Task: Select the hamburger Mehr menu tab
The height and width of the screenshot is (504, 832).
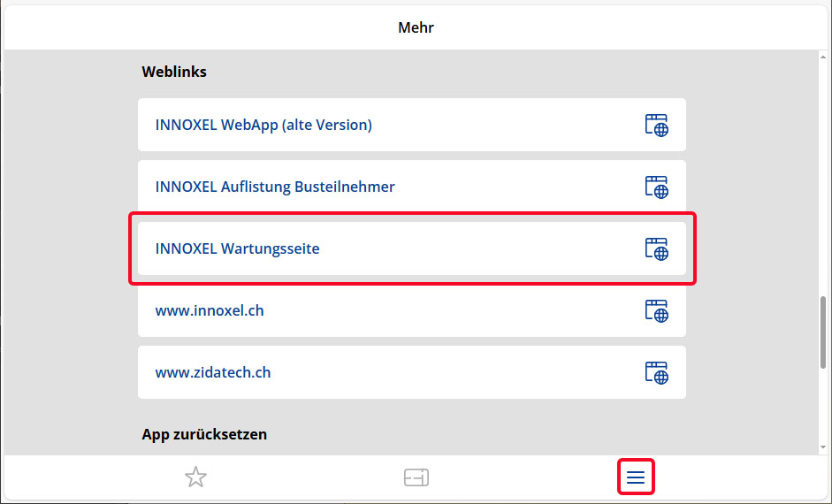Action: 636,477
